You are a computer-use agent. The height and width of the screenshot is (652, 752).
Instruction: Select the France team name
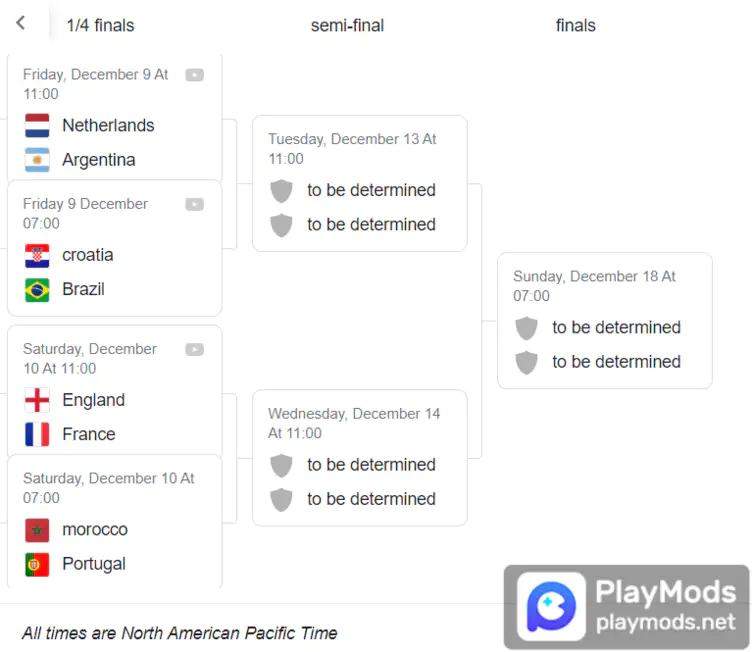pos(89,434)
